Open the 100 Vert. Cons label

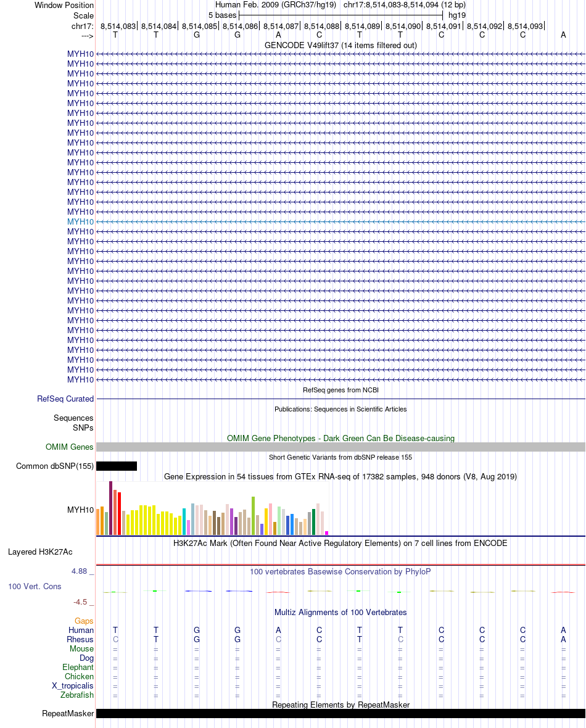[35, 586]
